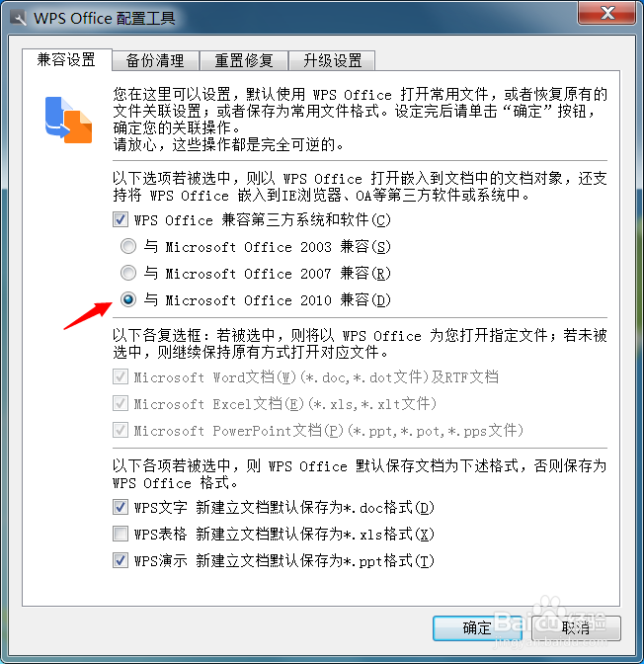Close the WPS Office configuration dialog
This screenshot has height=664, width=644.
(x=606, y=13)
